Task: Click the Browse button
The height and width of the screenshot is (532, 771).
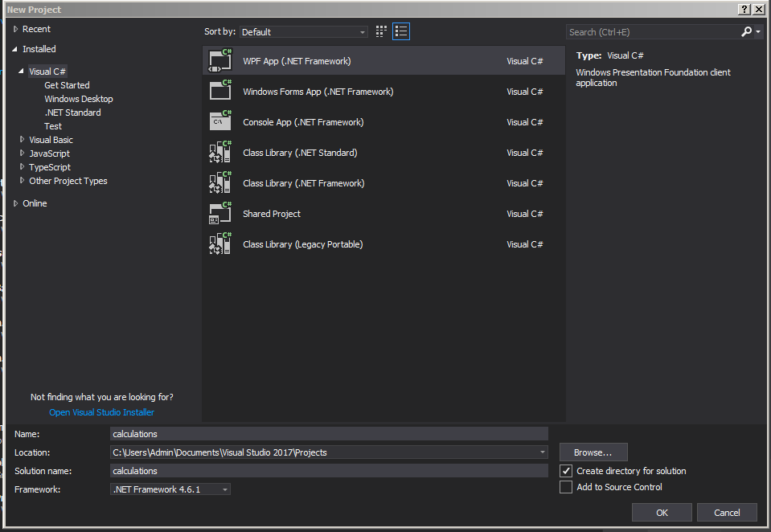Action: click(x=593, y=452)
